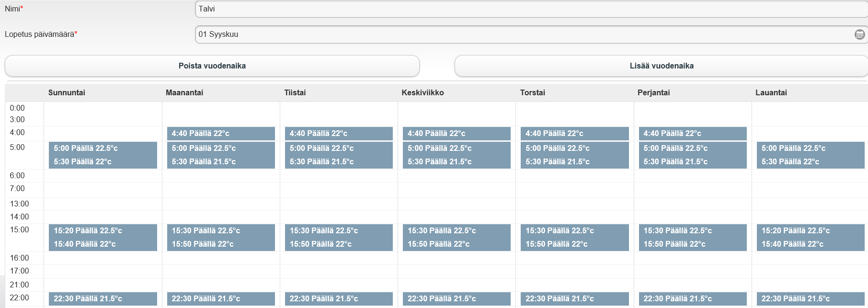Open Maanantai 4:40 Päällä 22°c entry
868x308 pixels.
[221, 134]
